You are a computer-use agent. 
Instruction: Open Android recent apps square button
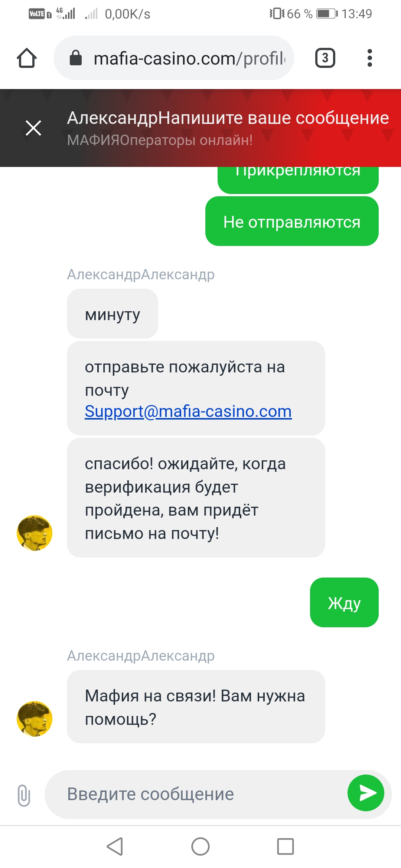pos(286,846)
